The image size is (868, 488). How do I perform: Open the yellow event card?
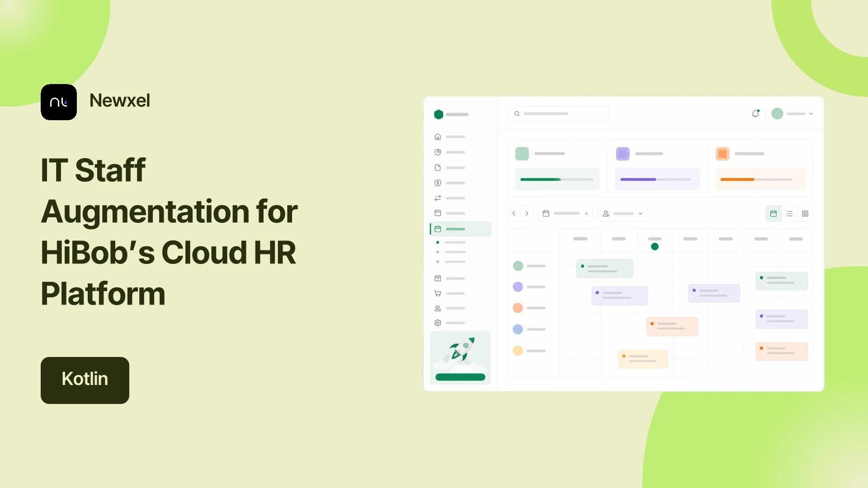(x=643, y=359)
